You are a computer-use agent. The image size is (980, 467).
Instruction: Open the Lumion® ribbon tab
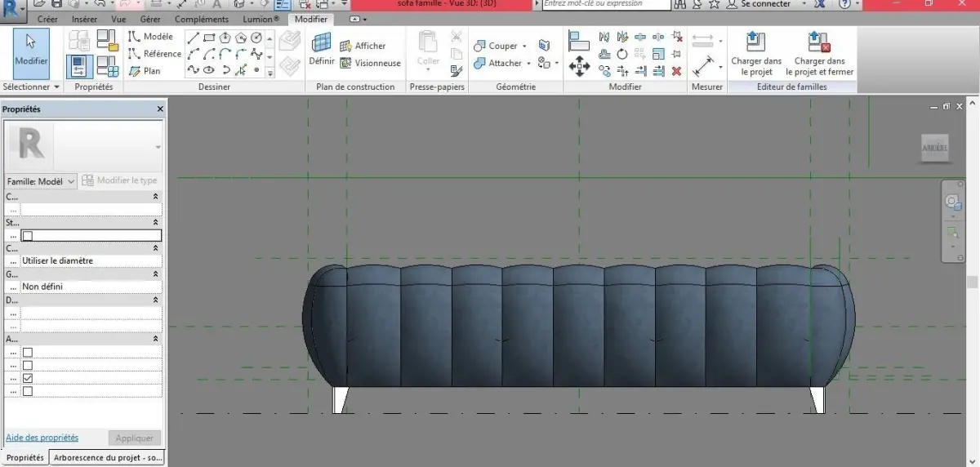261,19
